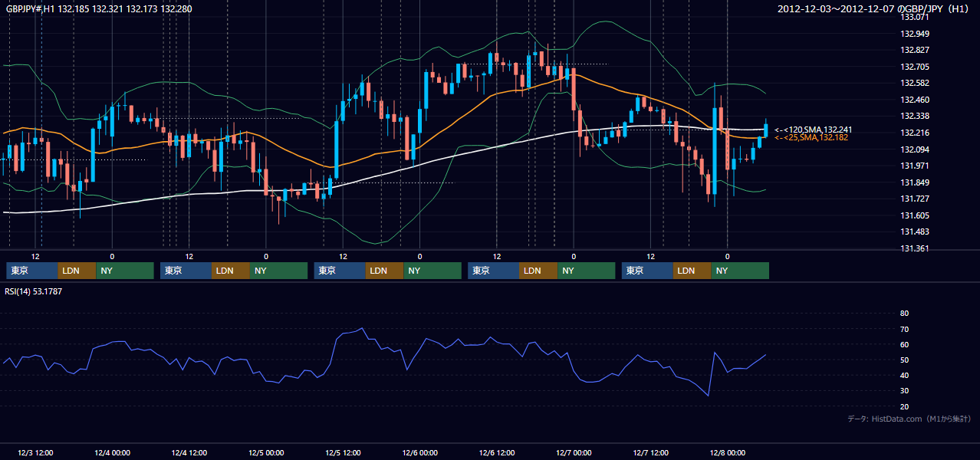Click the 12/5 12:00 time axis label

click(x=343, y=452)
